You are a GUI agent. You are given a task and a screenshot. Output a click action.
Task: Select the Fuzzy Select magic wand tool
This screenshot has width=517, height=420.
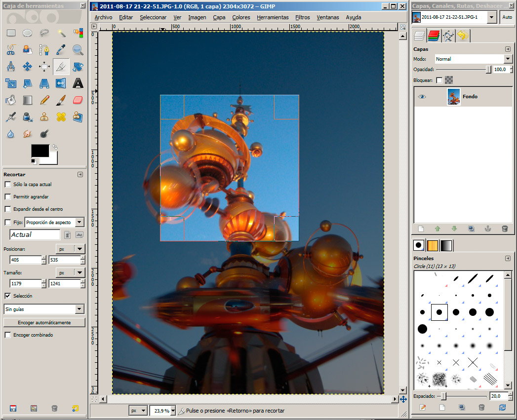[x=61, y=33]
